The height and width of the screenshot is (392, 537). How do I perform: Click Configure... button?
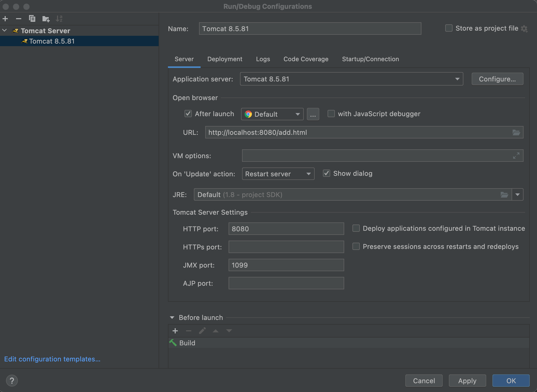[x=497, y=79]
